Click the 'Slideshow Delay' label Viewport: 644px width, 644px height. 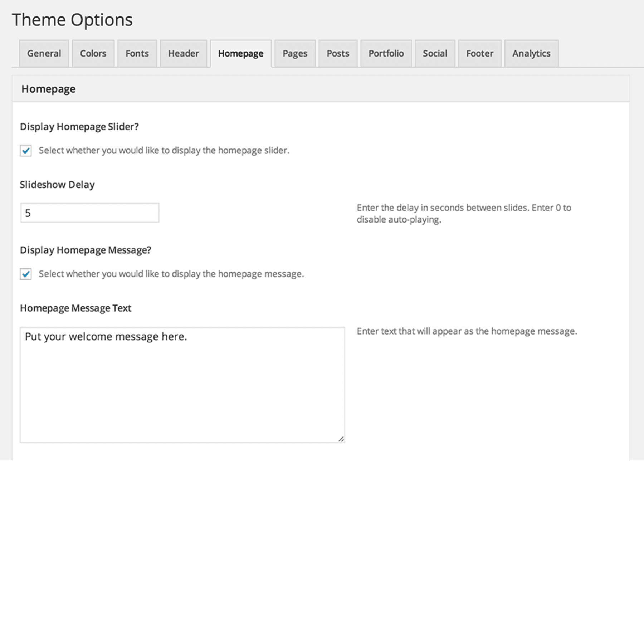[57, 185]
